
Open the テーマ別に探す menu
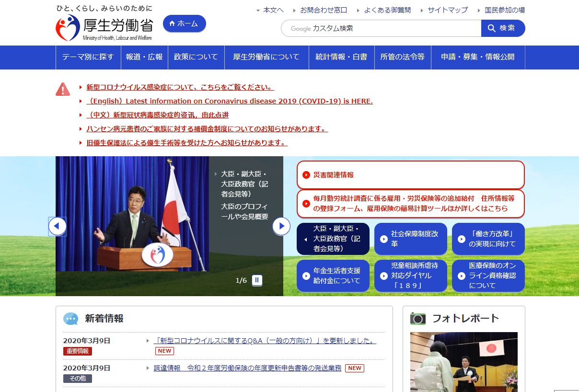tap(88, 57)
